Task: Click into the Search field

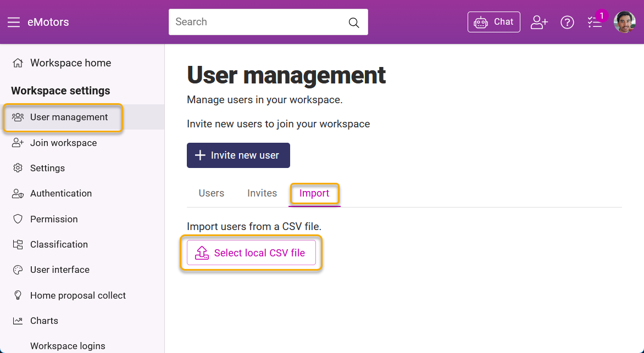Action: [x=258, y=22]
